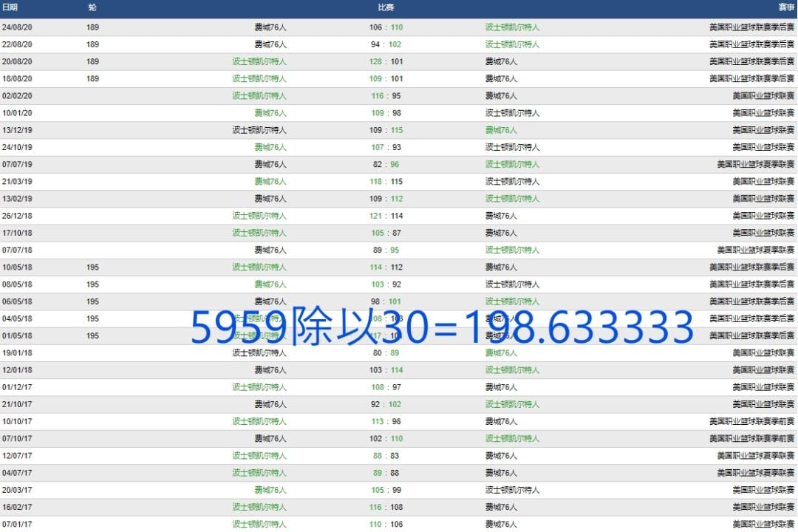798x532 pixels.
Task: Click the 赛事 column header
Action: pyautogui.click(x=785, y=7)
